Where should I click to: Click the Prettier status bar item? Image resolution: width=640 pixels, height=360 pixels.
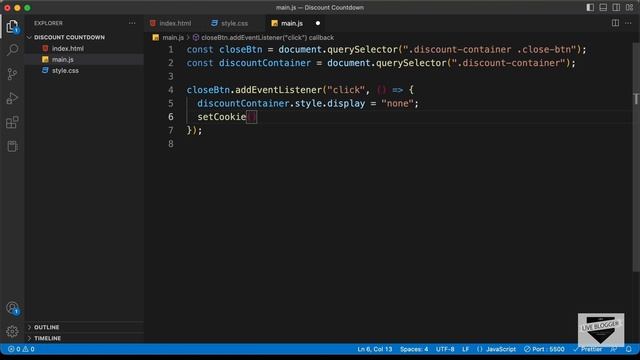[588, 349]
